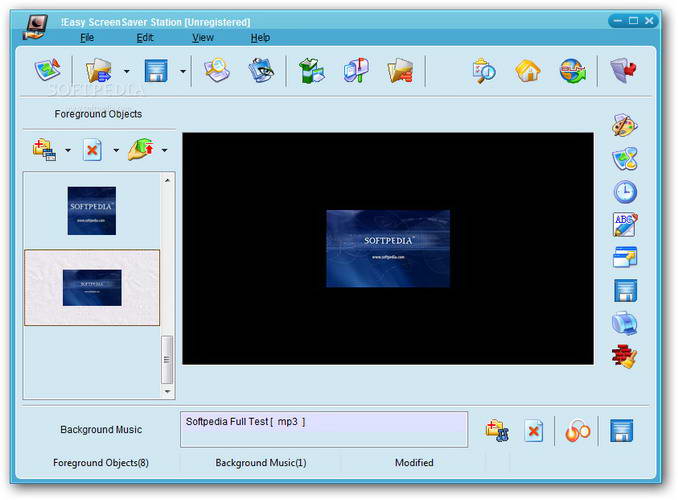Expand the dropdown arrow beside toolbar save icon

tap(183, 71)
